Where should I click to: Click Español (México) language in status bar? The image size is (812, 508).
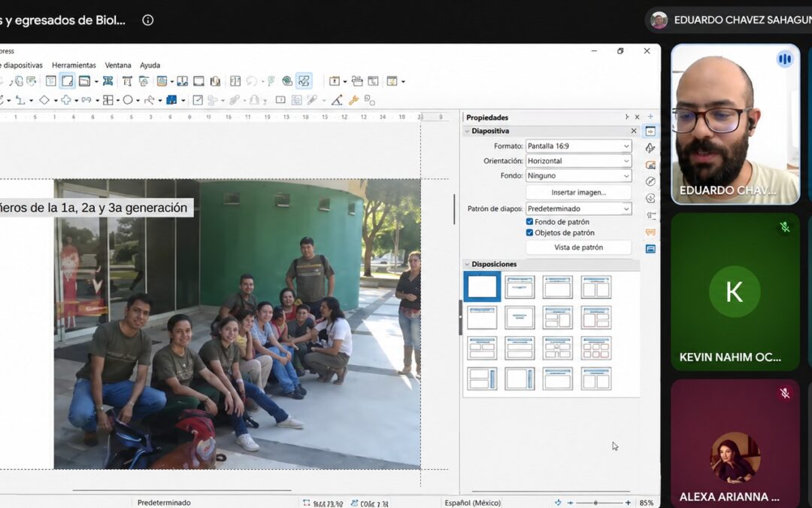(472, 503)
